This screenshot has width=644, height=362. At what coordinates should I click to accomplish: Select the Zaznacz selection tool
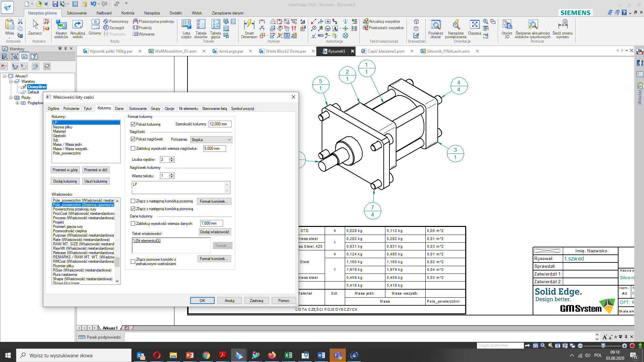[x=35, y=27]
